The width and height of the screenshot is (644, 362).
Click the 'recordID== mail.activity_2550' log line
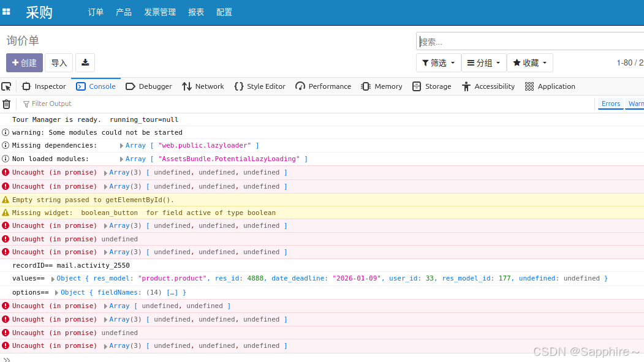tap(70, 265)
